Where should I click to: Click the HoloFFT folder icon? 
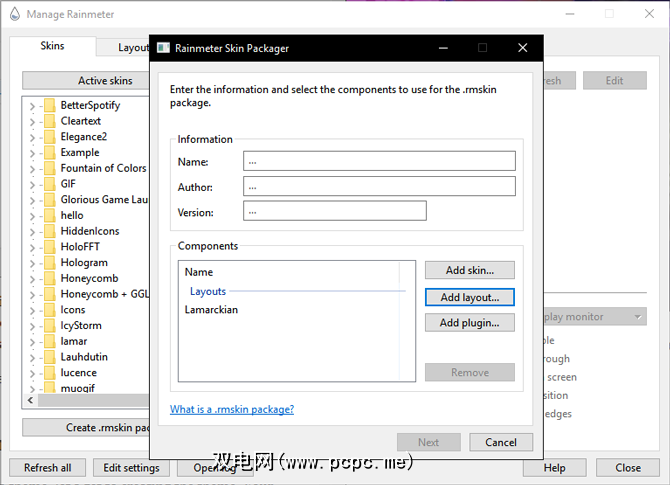coord(50,247)
